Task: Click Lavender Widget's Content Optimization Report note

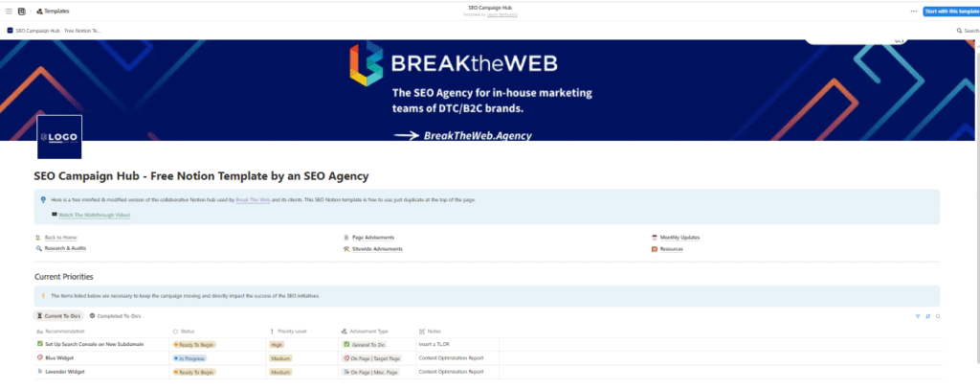Action: (x=451, y=372)
